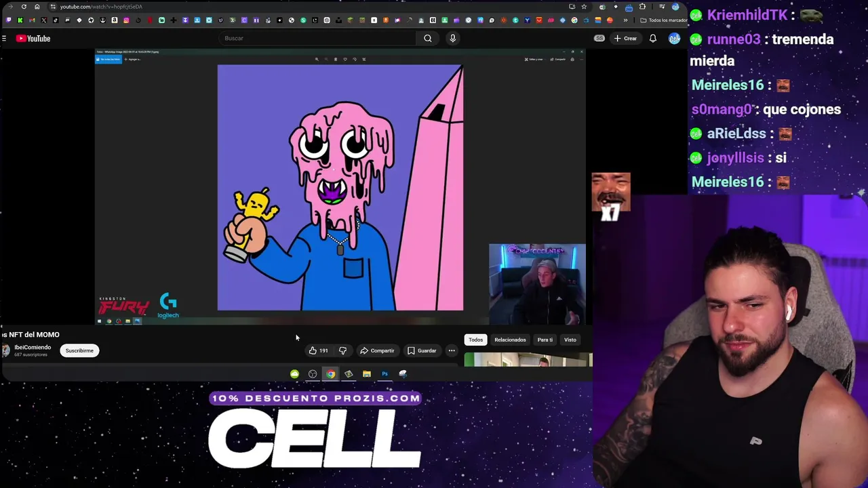Viewport: 868px width, 488px height.
Task: Open the Todos los marcadores folder
Action: (x=663, y=20)
